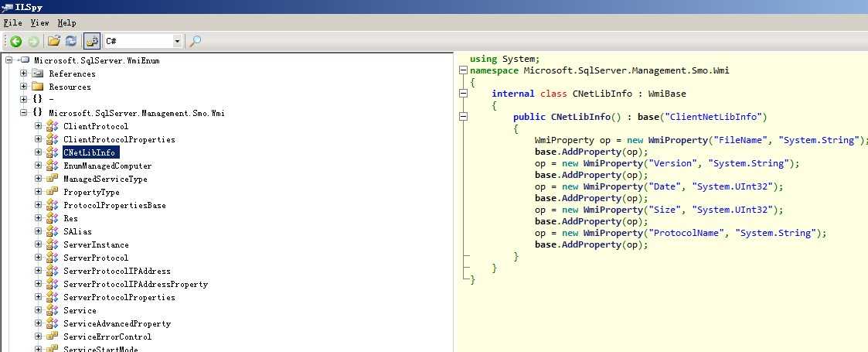Click the Res class icon
This screenshot has height=352, width=868.
[x=52, y=218]
